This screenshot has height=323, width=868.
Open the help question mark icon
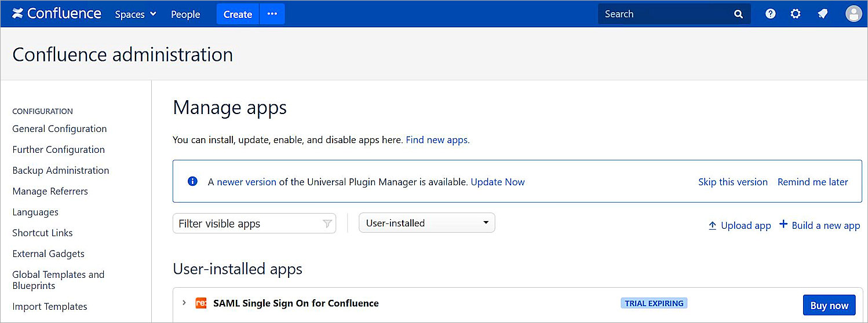770,14
